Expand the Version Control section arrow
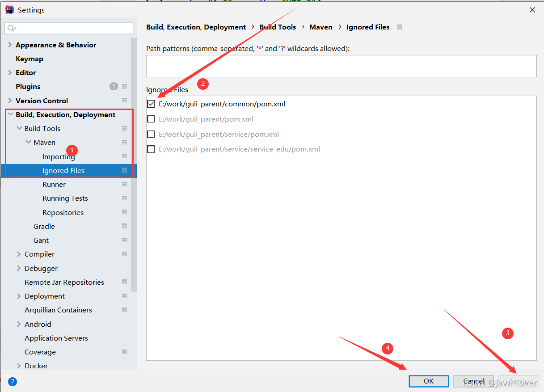Viewport: 544px width, 392px height. (x=10, y=101)
